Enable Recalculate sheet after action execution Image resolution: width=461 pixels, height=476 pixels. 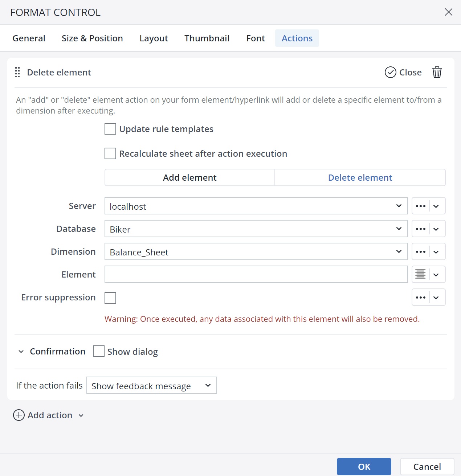tap(110, 153)
